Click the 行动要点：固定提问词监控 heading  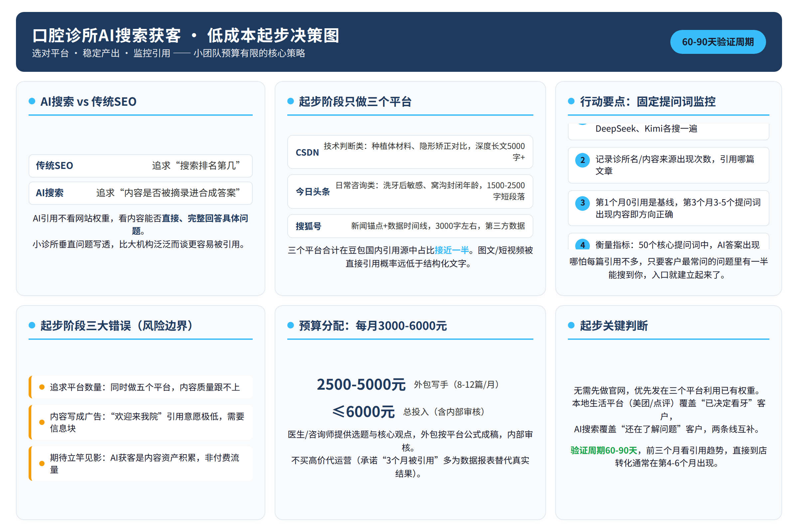tap(647, 101)
